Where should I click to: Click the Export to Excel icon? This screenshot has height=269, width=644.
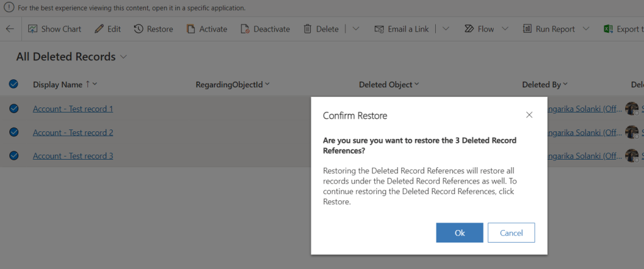point(608,29)
